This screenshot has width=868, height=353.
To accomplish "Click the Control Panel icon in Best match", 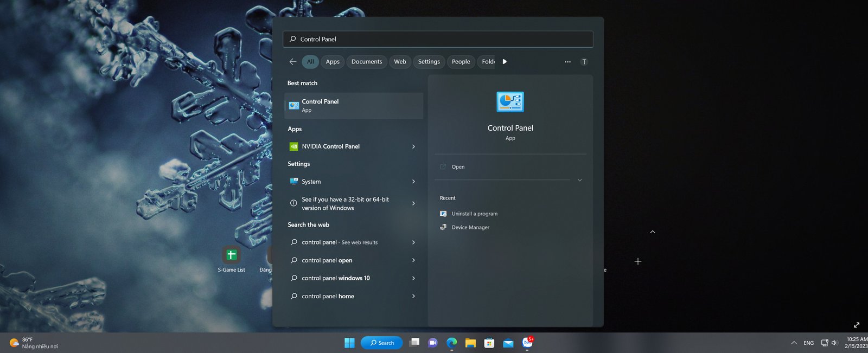I will (293, 106).
